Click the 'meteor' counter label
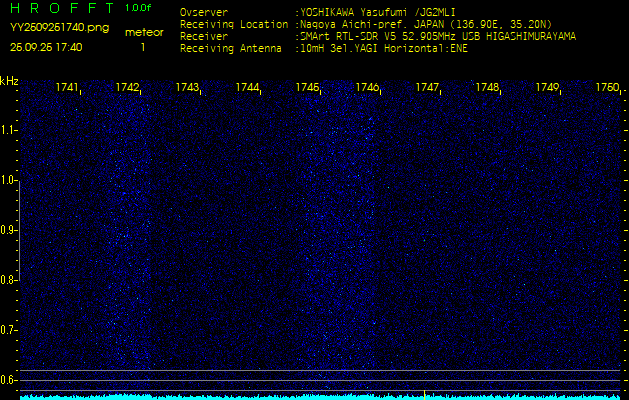 (144, 33)
